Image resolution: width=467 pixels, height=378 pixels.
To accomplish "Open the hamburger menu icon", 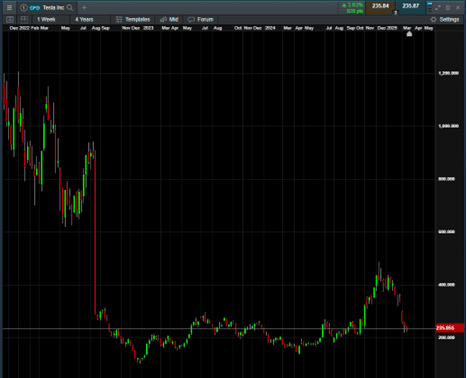I will click(9, 7).
